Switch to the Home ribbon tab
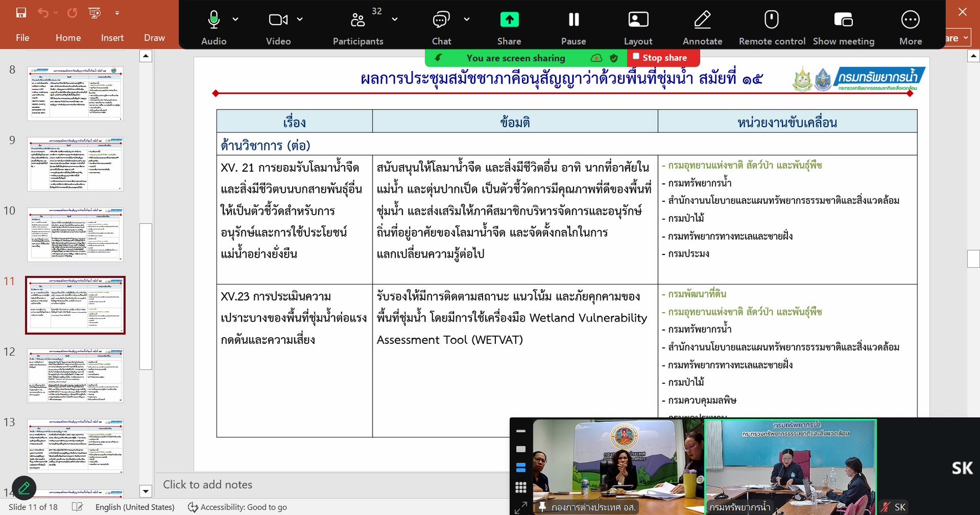This screenshot has height=515, width=980. coord(68,38)
